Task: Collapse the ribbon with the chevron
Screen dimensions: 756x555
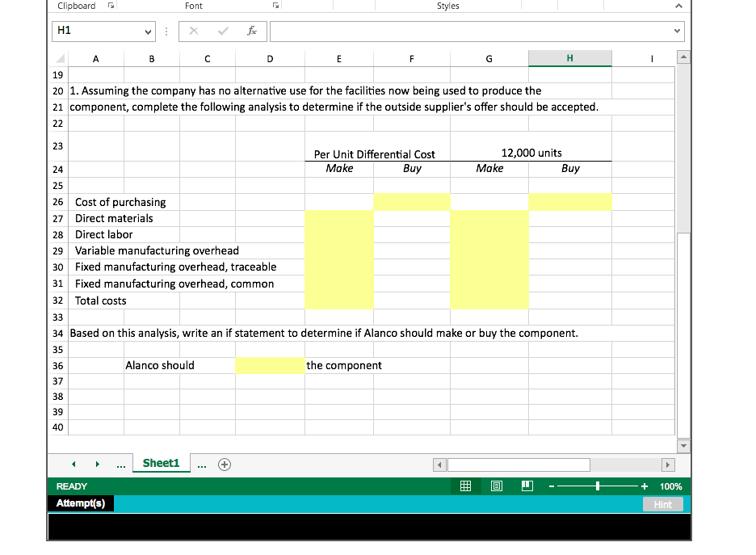Action: pos(679,6)
